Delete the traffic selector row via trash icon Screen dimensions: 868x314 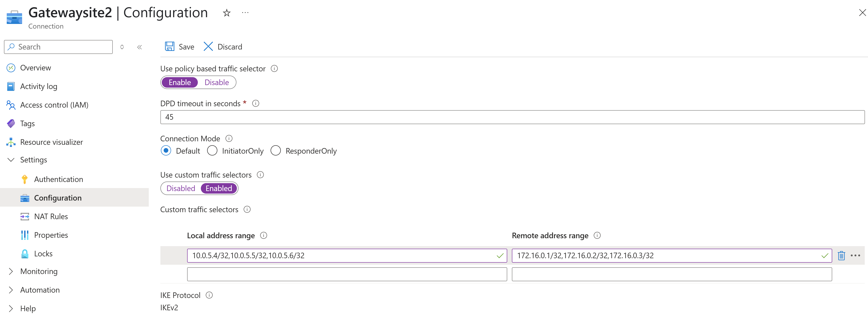[841, 256]
